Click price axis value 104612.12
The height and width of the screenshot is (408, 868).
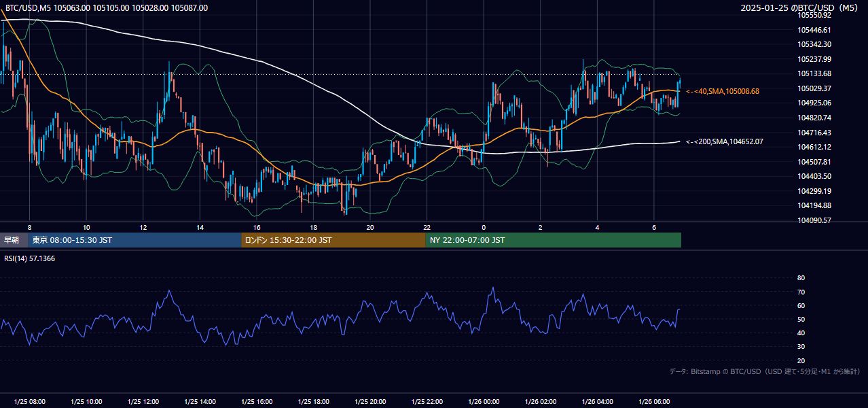(x=814, y=147)
